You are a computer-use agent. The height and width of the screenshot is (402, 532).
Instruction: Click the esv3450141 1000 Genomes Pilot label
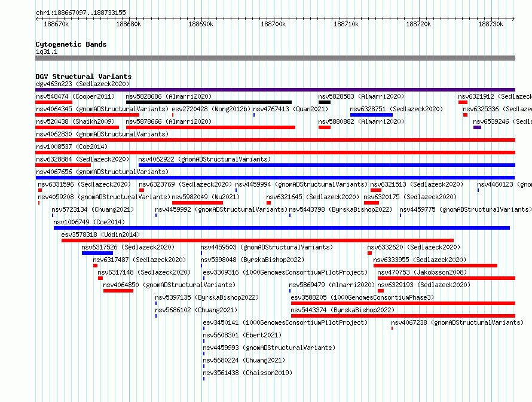(x=285, y=322)
